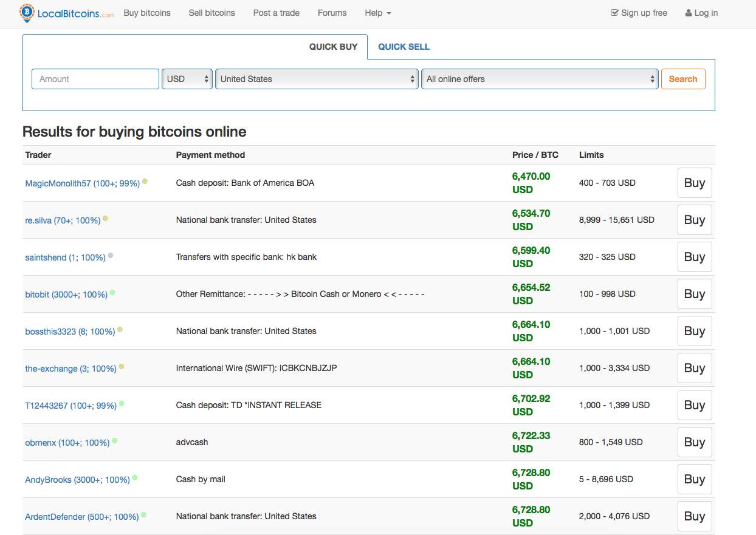Image resolution: width=756 pixels, height=535 pixels.
Task: Open the USD currency dropdown
Action: (187, 79)
